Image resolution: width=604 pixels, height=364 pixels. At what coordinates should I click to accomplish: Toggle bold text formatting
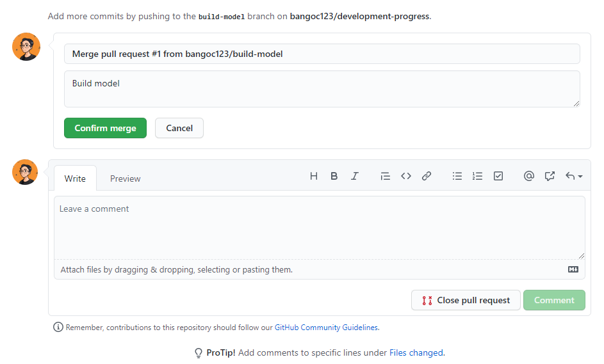tap(334, 176)
